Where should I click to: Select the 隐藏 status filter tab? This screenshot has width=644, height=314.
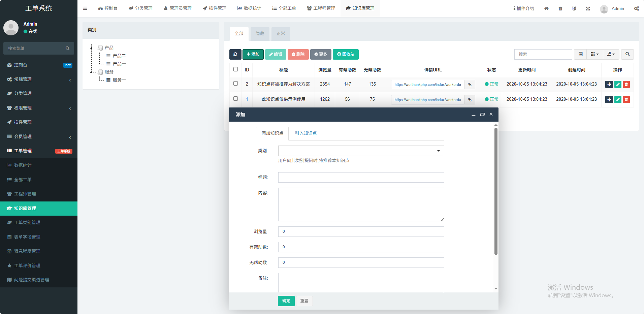(260, 34)
